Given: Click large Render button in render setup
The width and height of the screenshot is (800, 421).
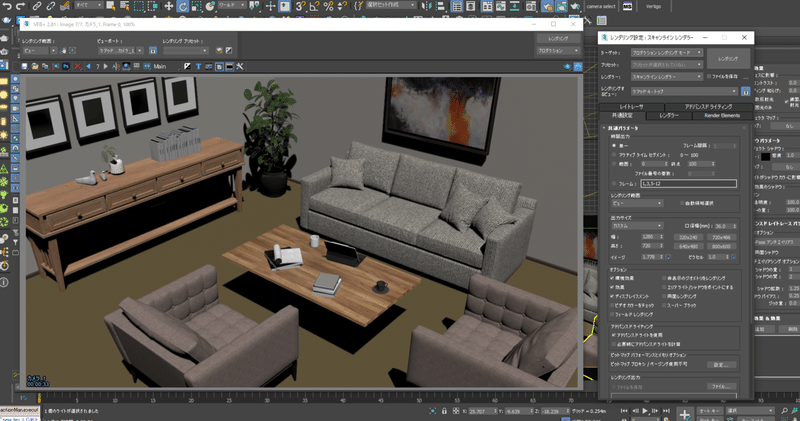Looking at the screenshot, I should [728, 59].
